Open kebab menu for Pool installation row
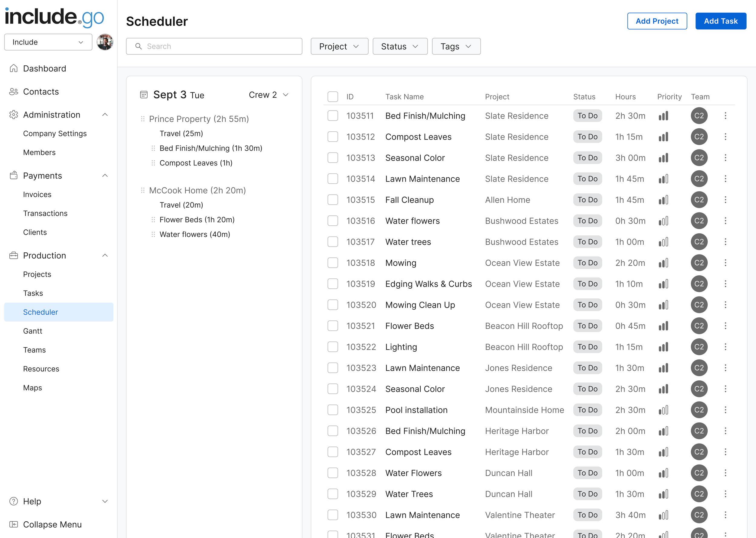756x538 pixels. [x=725, y=410]
